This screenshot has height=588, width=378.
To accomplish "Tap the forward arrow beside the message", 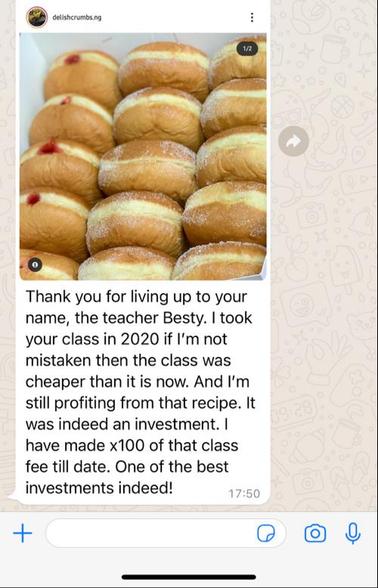I will point(293,141).
